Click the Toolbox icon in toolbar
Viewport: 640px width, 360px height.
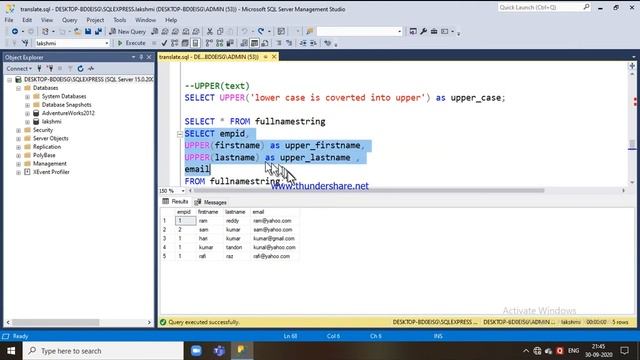434,31
